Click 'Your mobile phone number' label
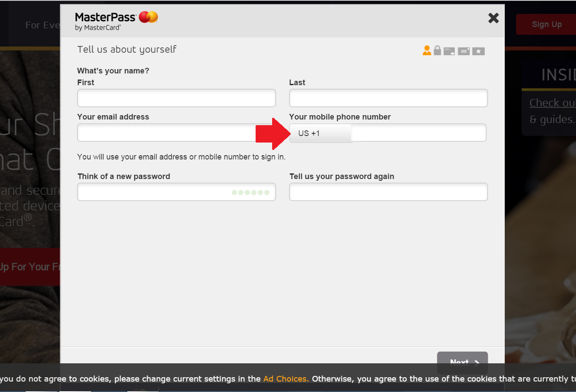This screenshot has height=392, width=576. click(340, 117)
